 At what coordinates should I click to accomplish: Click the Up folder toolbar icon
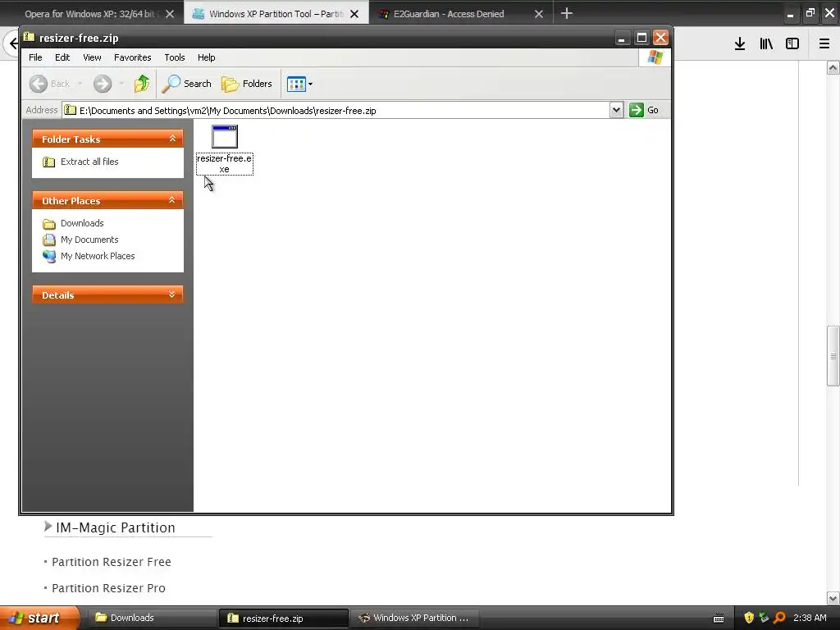pyautogui.click(x=142, y=84)
